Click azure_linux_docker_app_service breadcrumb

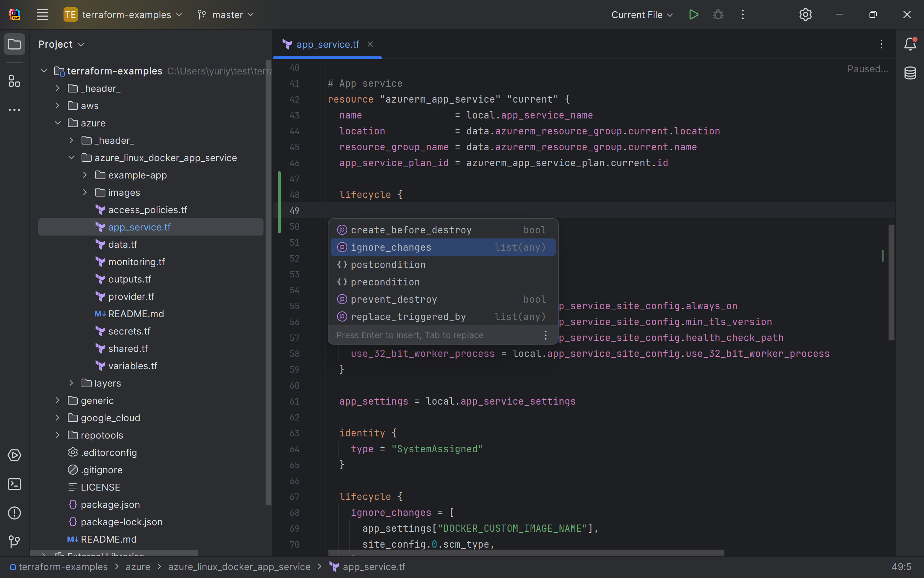coord(239,566)
